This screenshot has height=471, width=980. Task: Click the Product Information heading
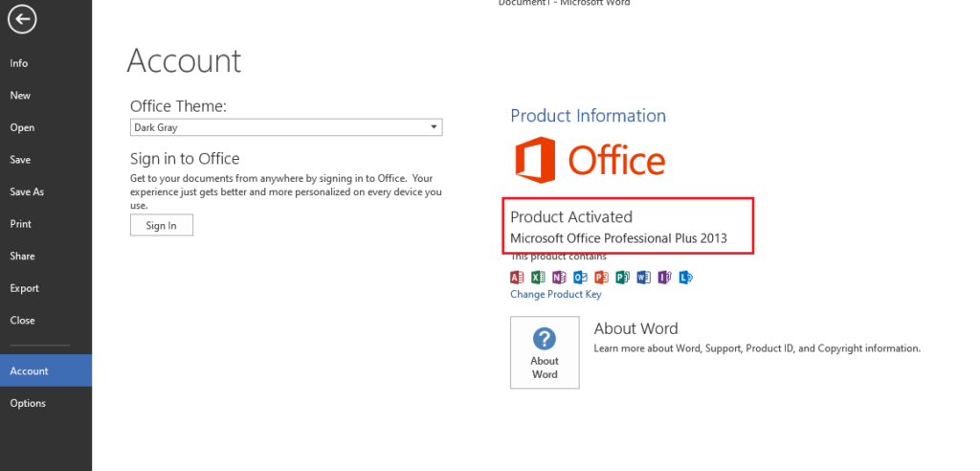tap(589, 116)
